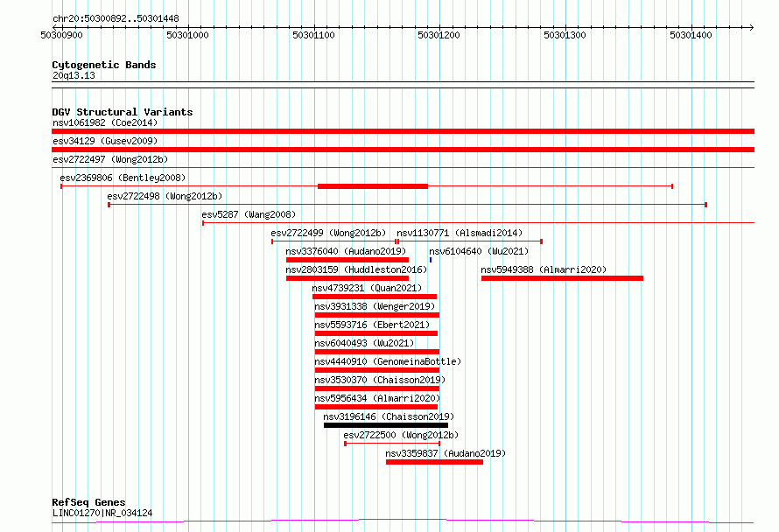Click the black bar under nsv3196146
The width and height of the screenshot is (779, 532).
point(386,425)
